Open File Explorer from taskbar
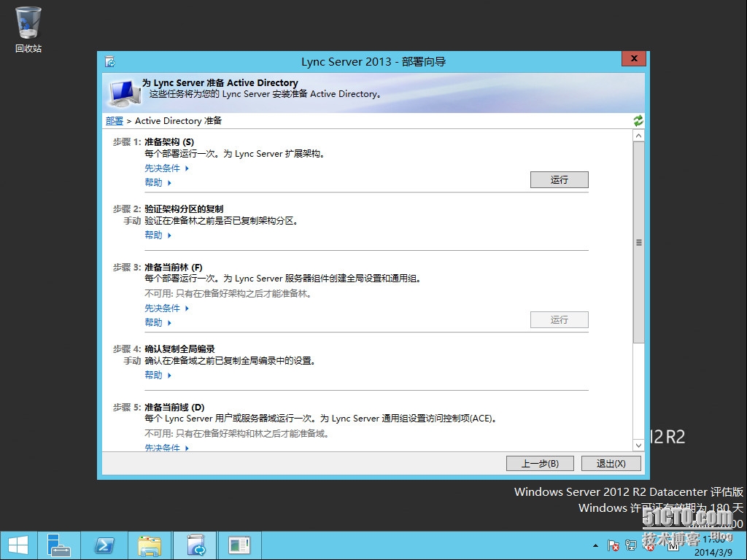747x560 pixels. tap(150, 545)
